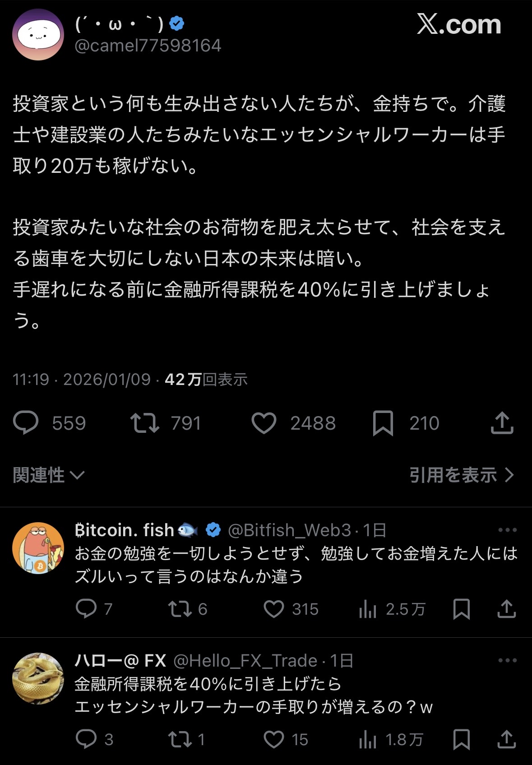532x765 pixels.
Task: Share the main post
Action: click(x=502, y=423)
